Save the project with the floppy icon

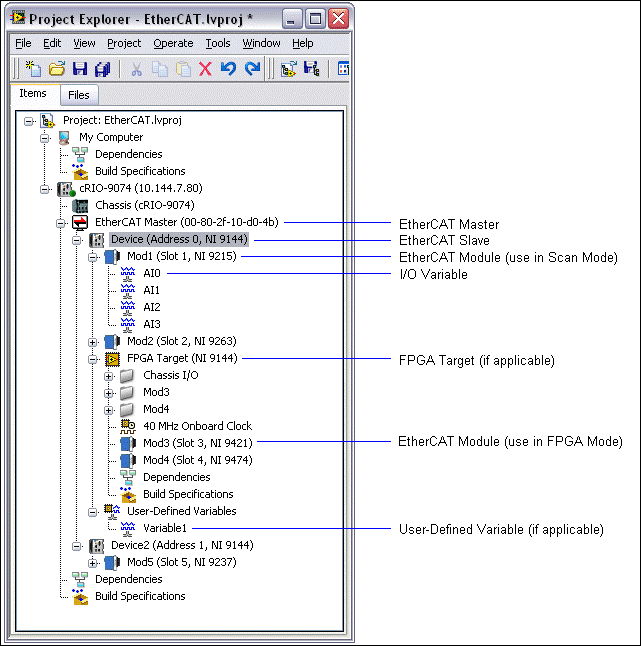pyautogui.click(x=80, y=68)
